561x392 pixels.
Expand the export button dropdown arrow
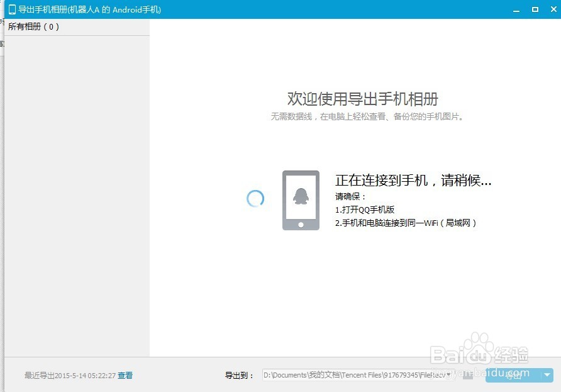tap(547, 375)
